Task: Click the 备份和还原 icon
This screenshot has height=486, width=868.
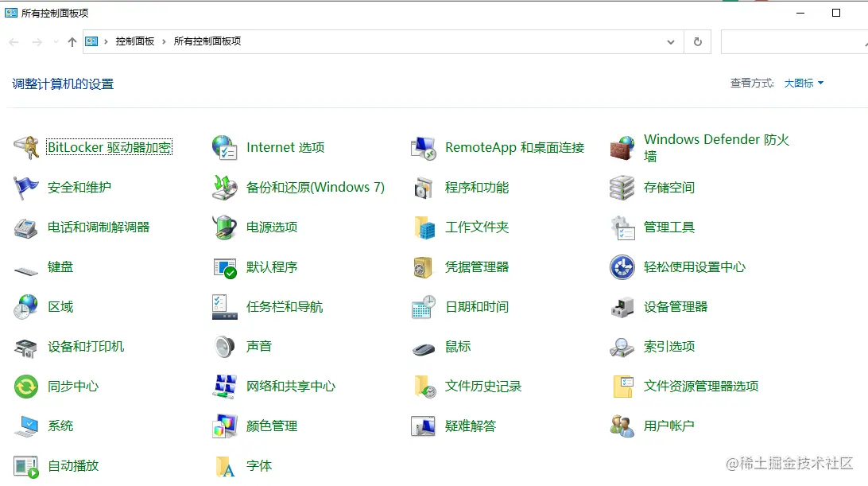Action: click(x=225, y=187)
